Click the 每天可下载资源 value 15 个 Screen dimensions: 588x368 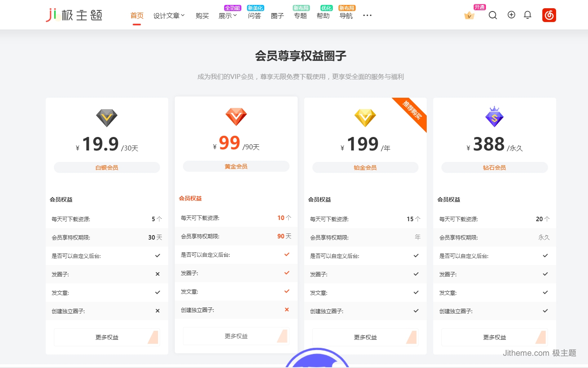click(x=414, y=219)
